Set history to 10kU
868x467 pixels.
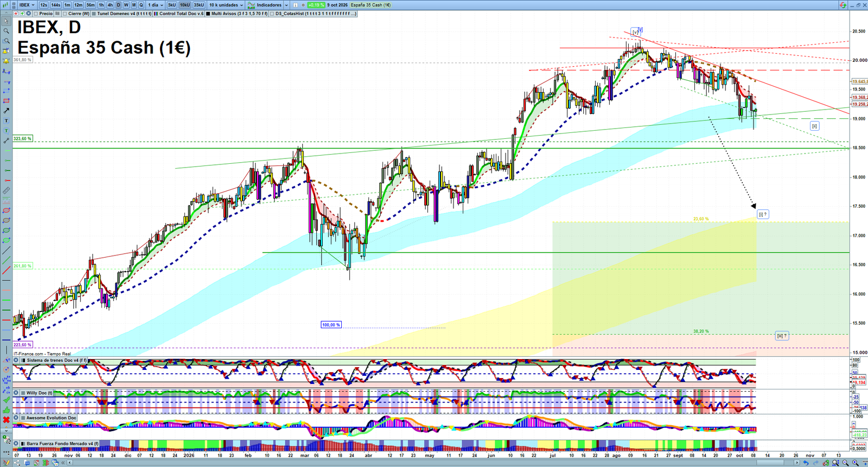(185, 5)
